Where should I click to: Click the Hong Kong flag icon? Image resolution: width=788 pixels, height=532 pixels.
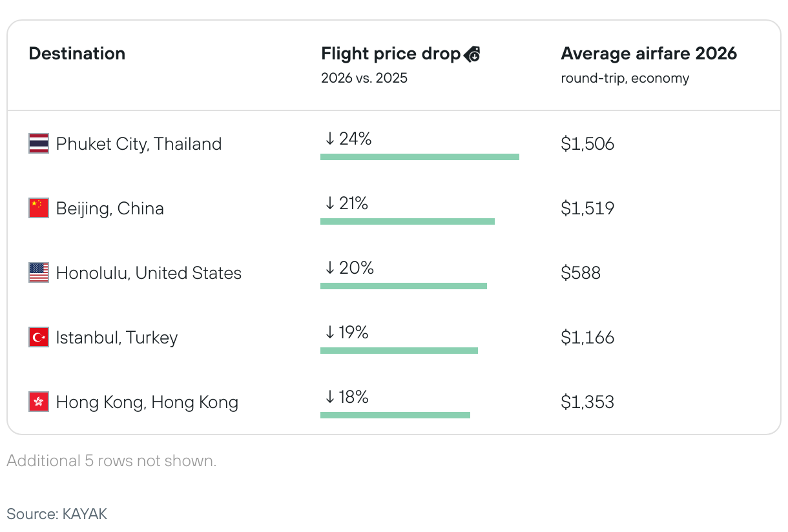[39, 402]
